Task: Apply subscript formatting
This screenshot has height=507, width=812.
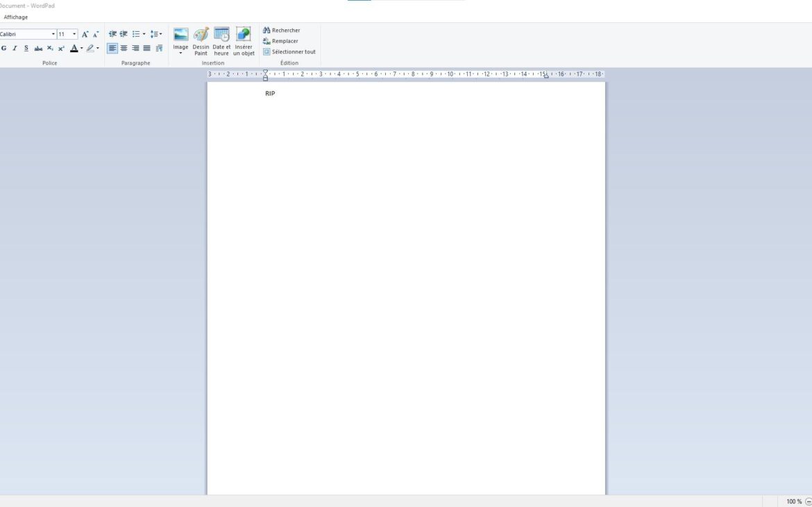Action: (x=49, y=48)
